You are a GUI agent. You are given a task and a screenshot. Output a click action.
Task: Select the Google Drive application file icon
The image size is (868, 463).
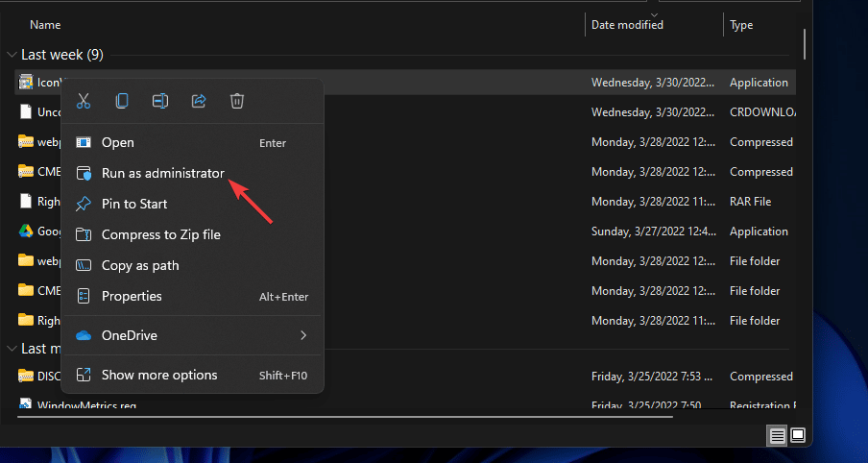[26, 231]
